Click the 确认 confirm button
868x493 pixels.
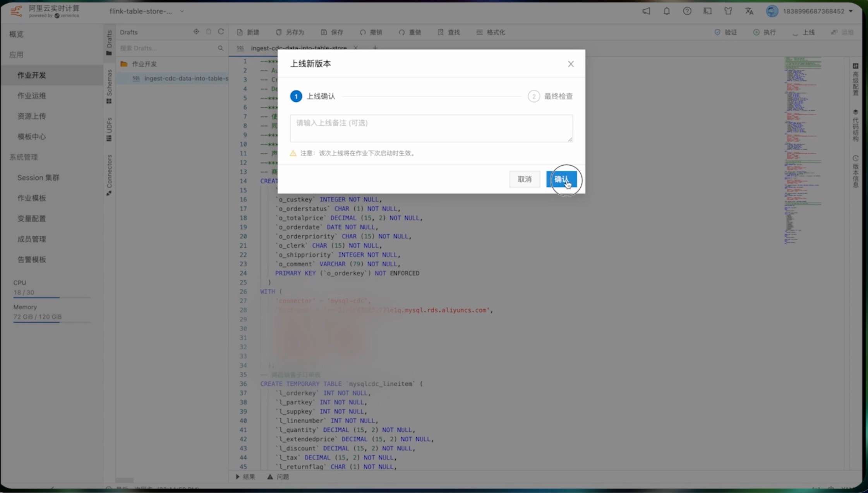pyautogui.click(x=561, y=179)
